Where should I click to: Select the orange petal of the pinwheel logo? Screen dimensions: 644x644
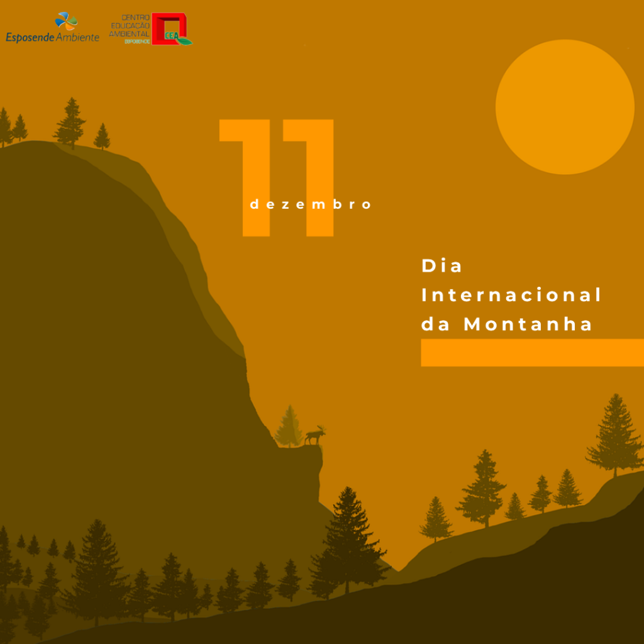pos(69,26)
